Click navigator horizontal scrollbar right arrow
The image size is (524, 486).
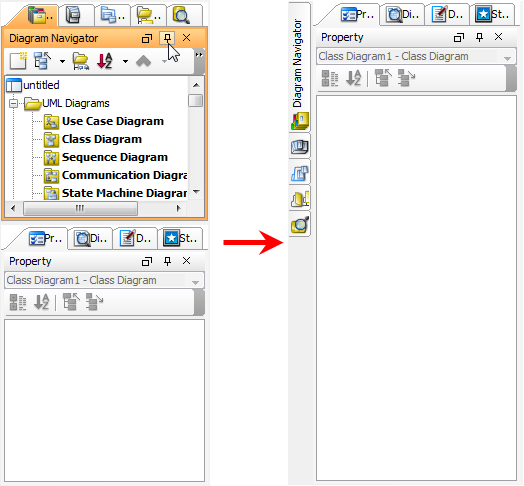178,208
